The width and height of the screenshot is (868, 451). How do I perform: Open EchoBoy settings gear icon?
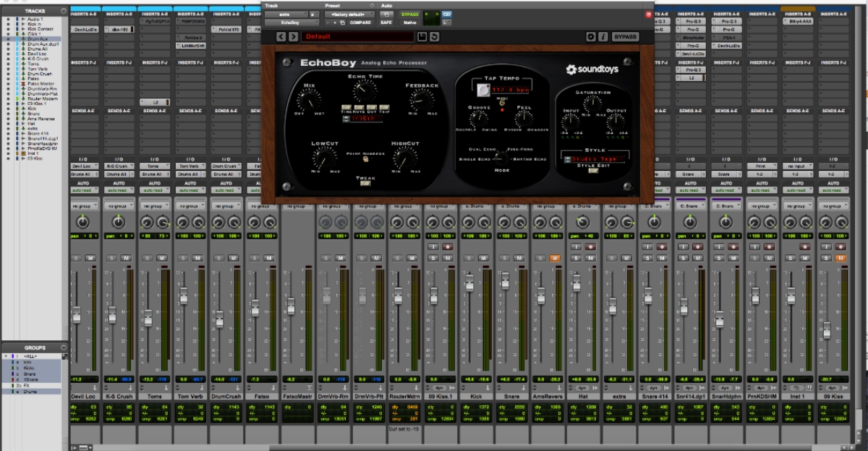click(x=591, y=37)
